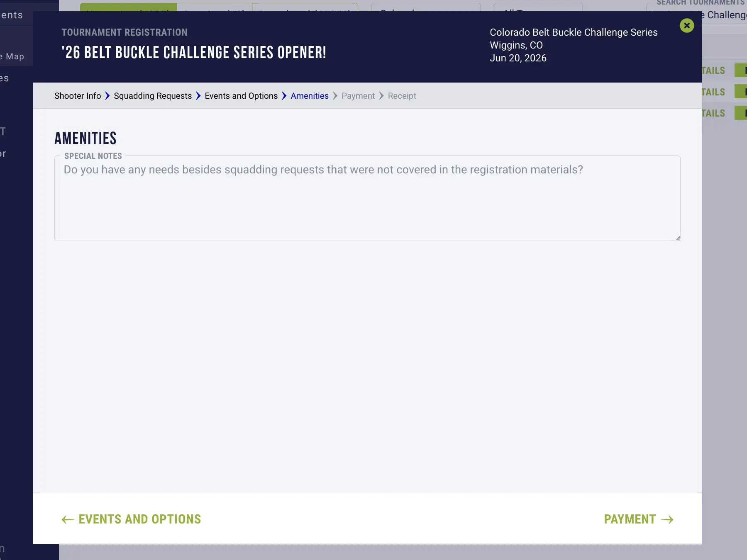Click the Payment right arrow icon

click(667, 519)
